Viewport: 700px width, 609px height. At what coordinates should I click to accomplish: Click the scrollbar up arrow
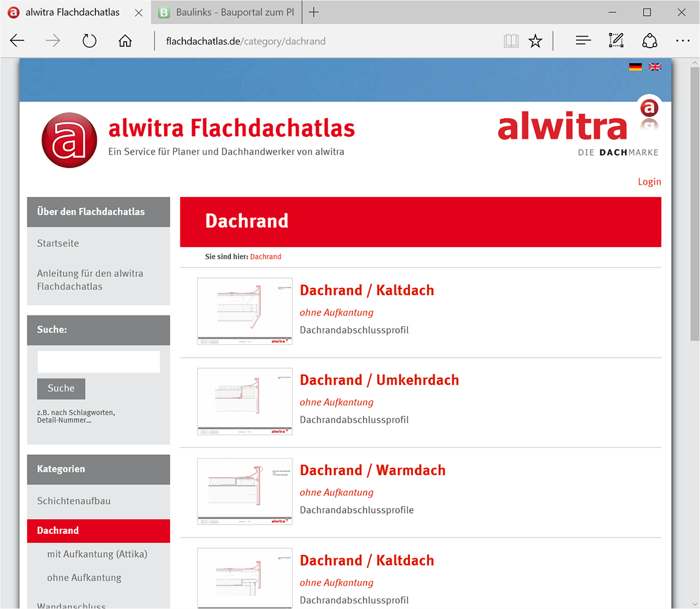point(694,63)
